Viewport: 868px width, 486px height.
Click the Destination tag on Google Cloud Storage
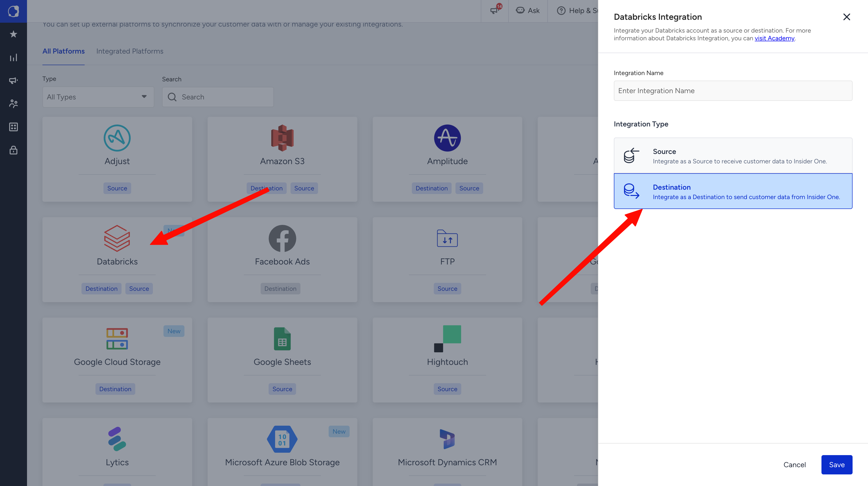pyautogui.click(x=115, y=389)
